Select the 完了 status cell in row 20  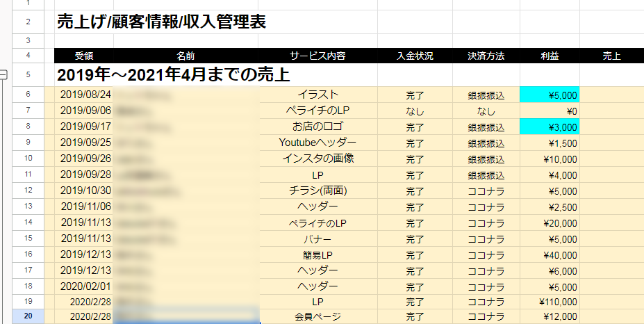point(415,316)
